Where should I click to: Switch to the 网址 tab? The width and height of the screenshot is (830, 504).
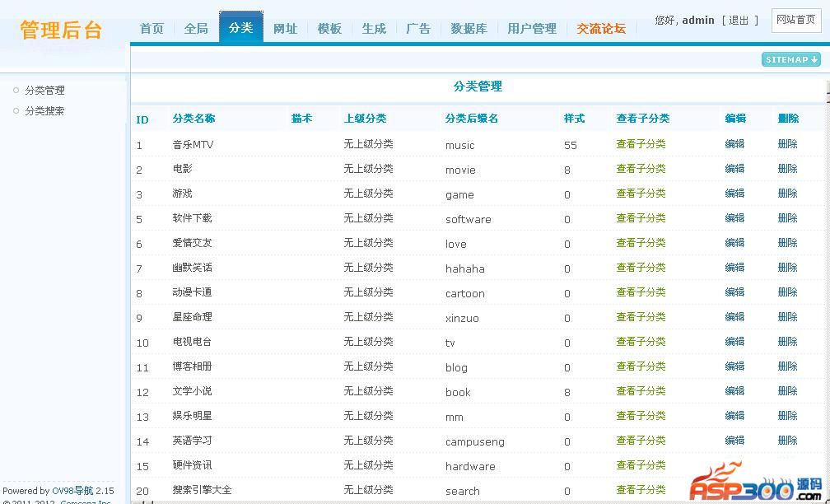[285, 29]
